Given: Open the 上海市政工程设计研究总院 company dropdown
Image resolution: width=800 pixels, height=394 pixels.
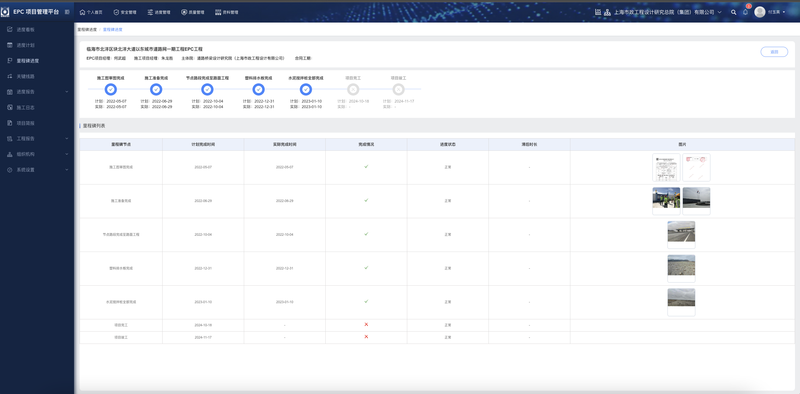Looking at the screenshot, I should [668, 12].
